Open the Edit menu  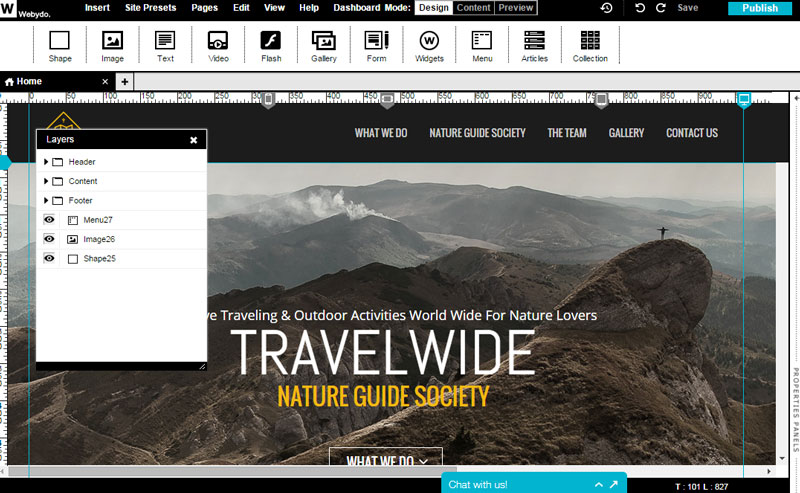(241, 8)
